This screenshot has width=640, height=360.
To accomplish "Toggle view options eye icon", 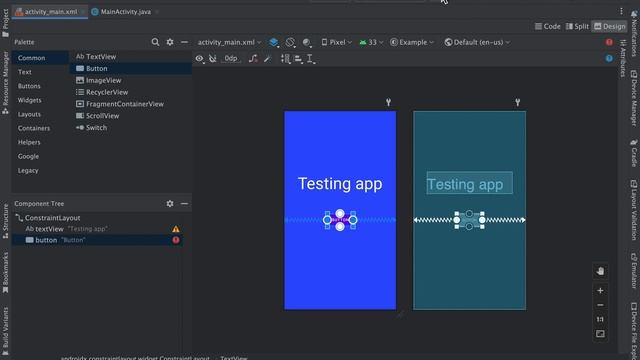I will pos(199,59).
